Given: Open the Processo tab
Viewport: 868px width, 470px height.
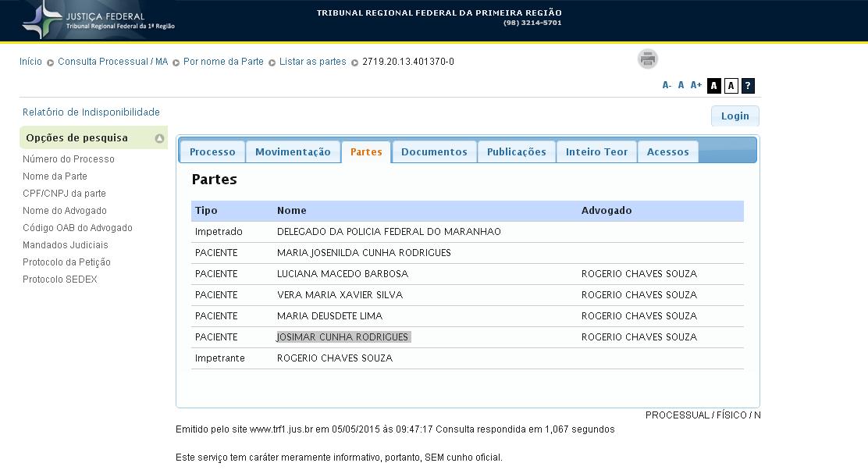Looking at the screenshot, I should point(212,151).
